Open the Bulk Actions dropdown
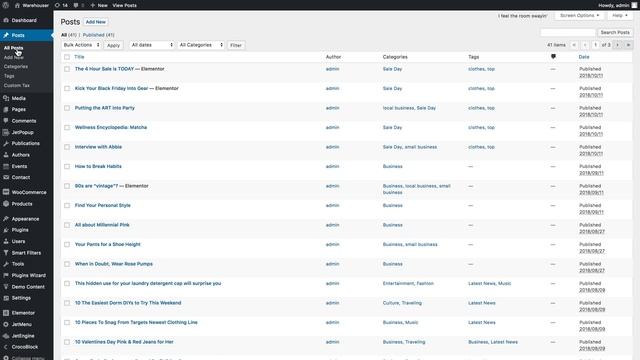 pos(82,45)
